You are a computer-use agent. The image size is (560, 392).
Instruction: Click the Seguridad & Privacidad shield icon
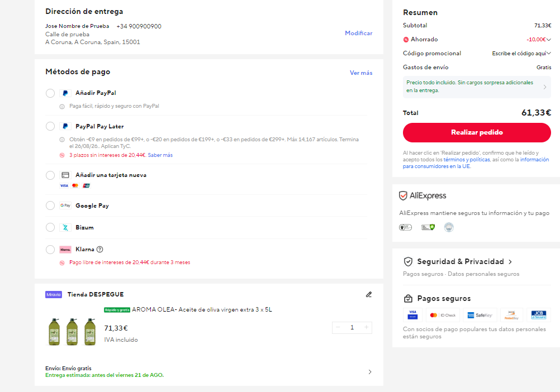408,262
